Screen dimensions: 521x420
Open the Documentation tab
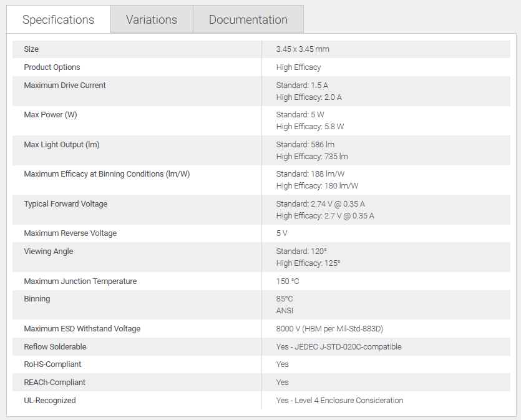coord(248,19)
